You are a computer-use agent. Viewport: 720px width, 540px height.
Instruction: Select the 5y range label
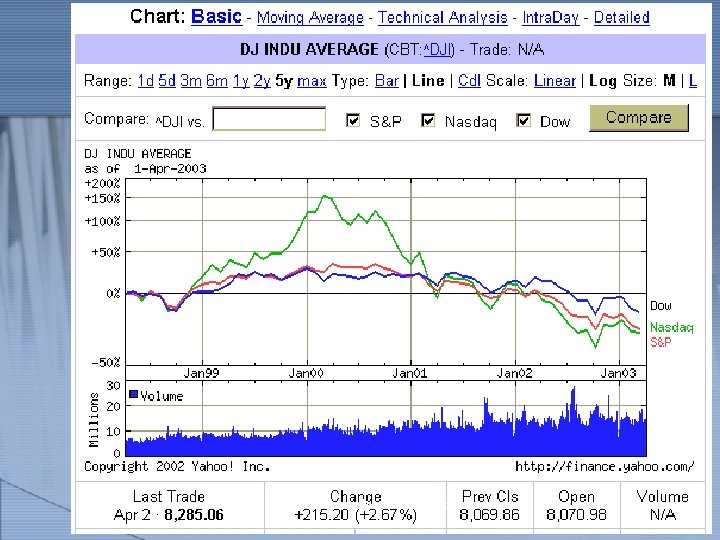click(284, 81)
